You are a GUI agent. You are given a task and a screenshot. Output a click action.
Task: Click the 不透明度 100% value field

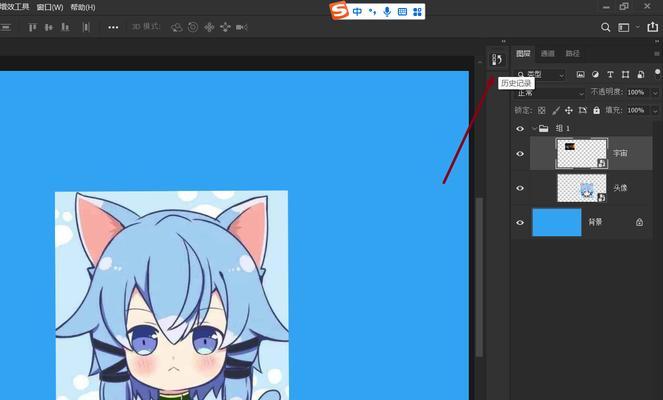click(x=636, y=92)
